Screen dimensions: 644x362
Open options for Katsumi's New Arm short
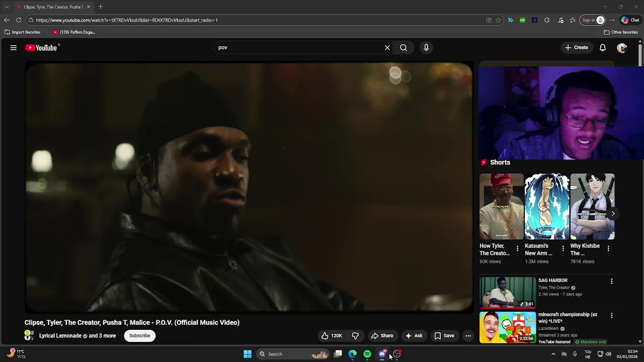pos(563,248)
